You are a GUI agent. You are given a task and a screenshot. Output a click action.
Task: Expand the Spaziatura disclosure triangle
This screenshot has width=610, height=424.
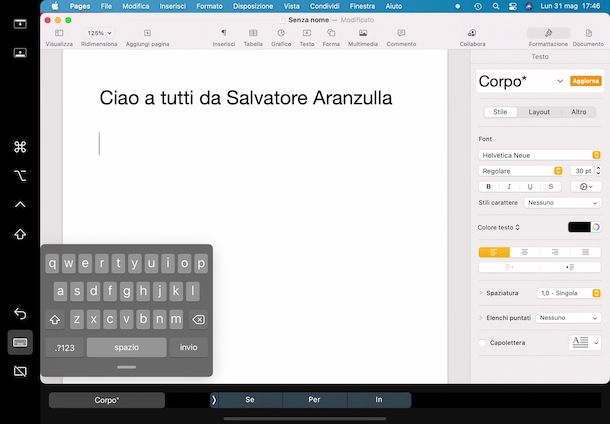(x=481, y=293)
